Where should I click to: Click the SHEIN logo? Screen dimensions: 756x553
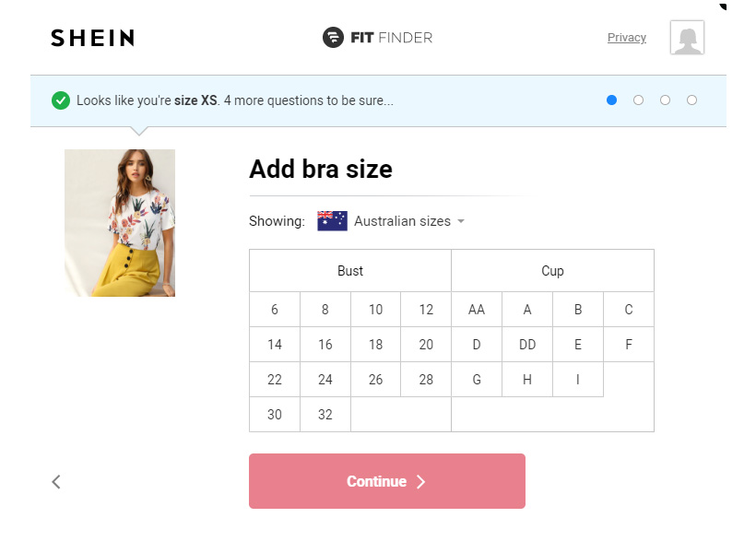91,38
